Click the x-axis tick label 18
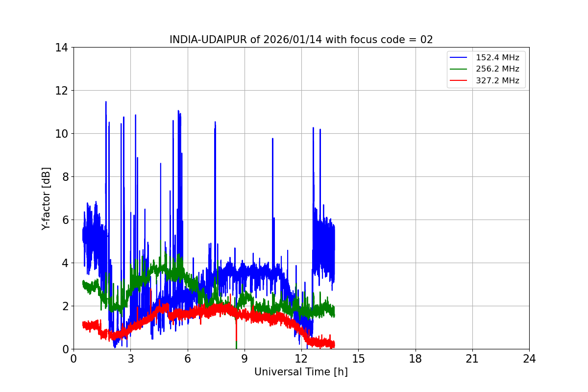Viewport: 588px width, 392px height. click(416, 359)
